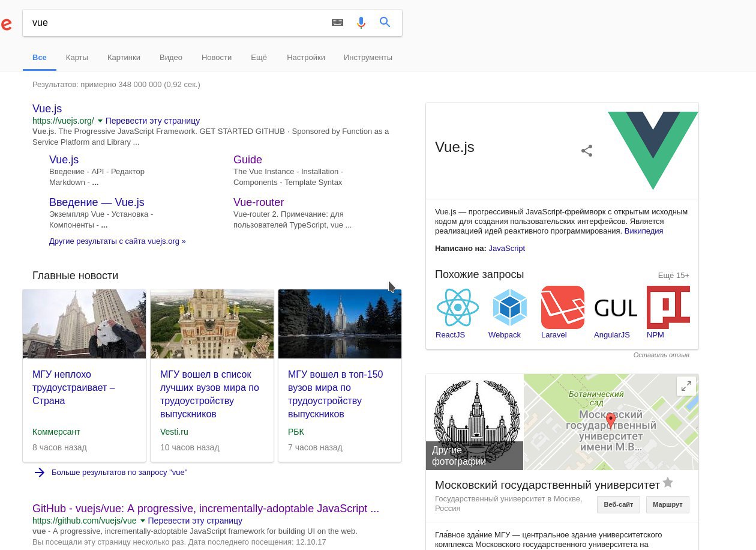Screen dimensions: 756x550
Task: Click the Webpack text label
Action: (505, 335)
